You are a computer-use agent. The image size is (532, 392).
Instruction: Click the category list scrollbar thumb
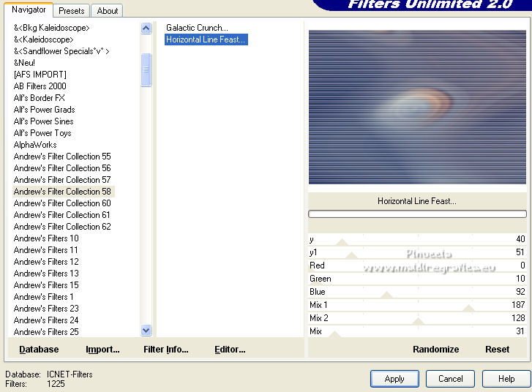point(146,69)
